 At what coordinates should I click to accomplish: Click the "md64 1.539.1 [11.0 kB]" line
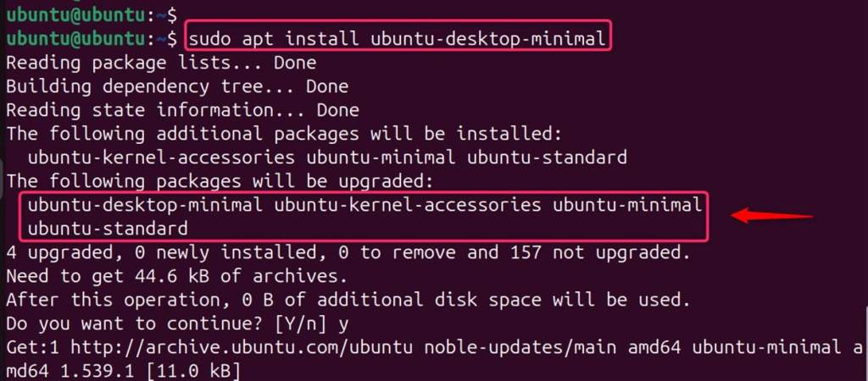click(124, 371)
